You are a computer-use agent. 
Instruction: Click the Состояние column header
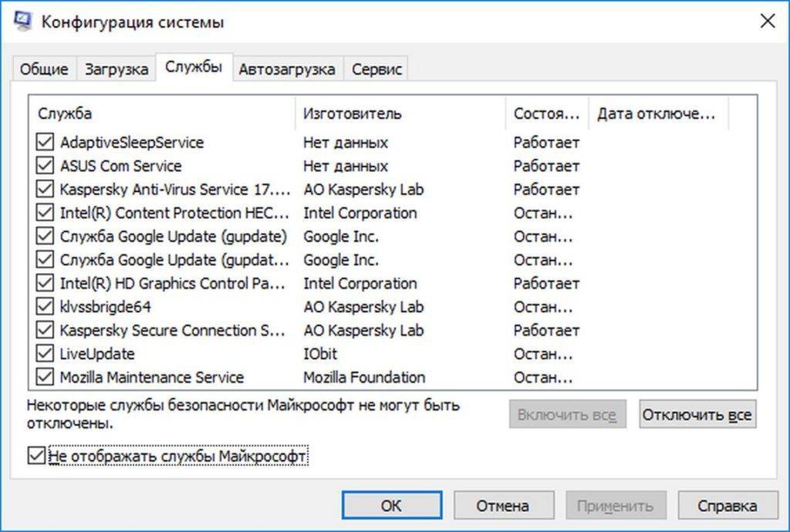point(546,113)
